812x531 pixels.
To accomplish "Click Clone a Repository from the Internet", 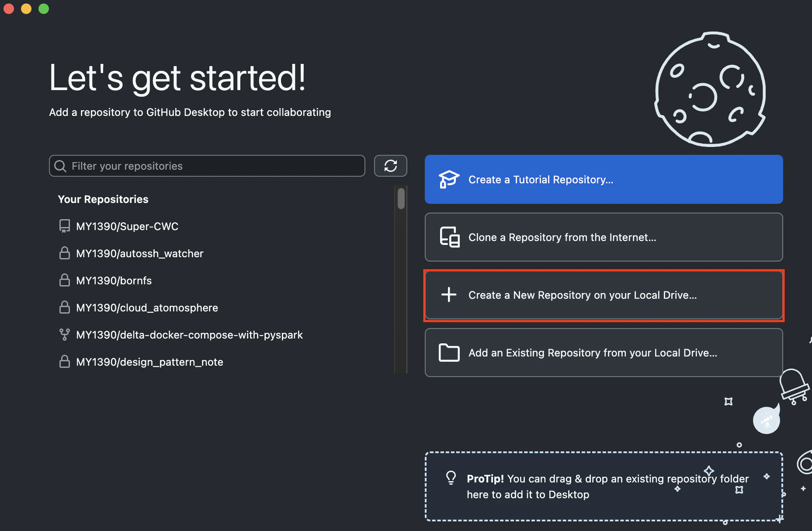I will click(x=604, y=237).
